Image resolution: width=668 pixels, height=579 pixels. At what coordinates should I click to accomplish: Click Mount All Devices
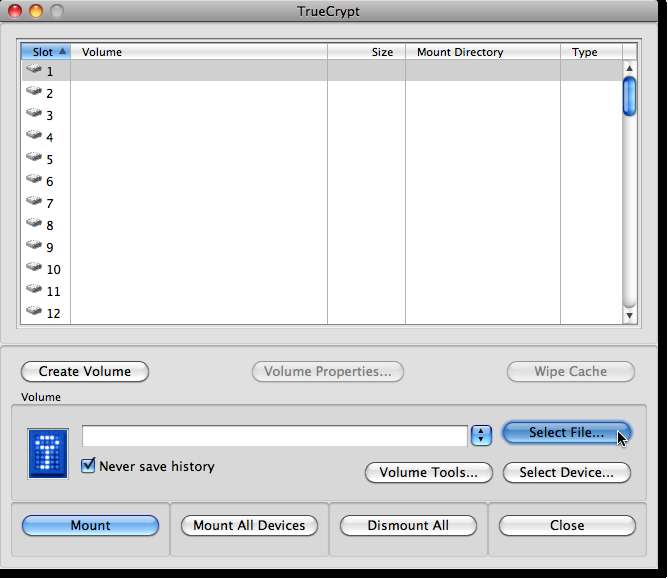coord(249,525)
